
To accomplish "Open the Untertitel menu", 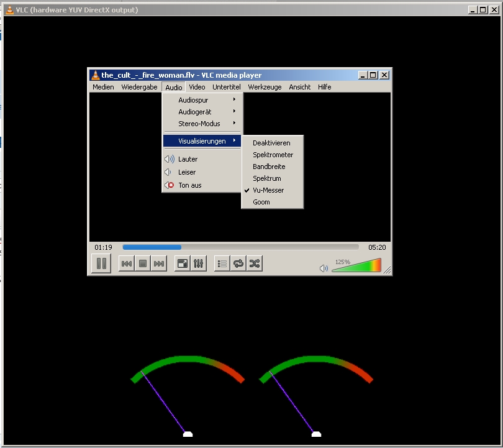I will 226,88.
